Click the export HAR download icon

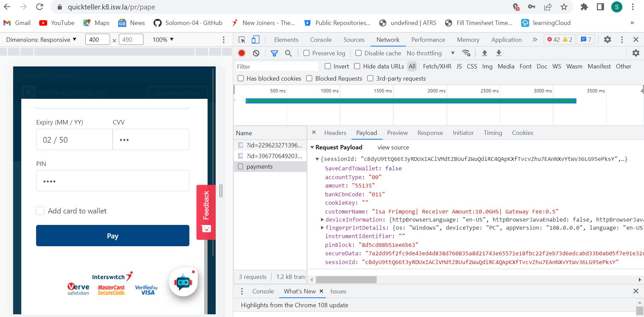click(x=499, y=53)
